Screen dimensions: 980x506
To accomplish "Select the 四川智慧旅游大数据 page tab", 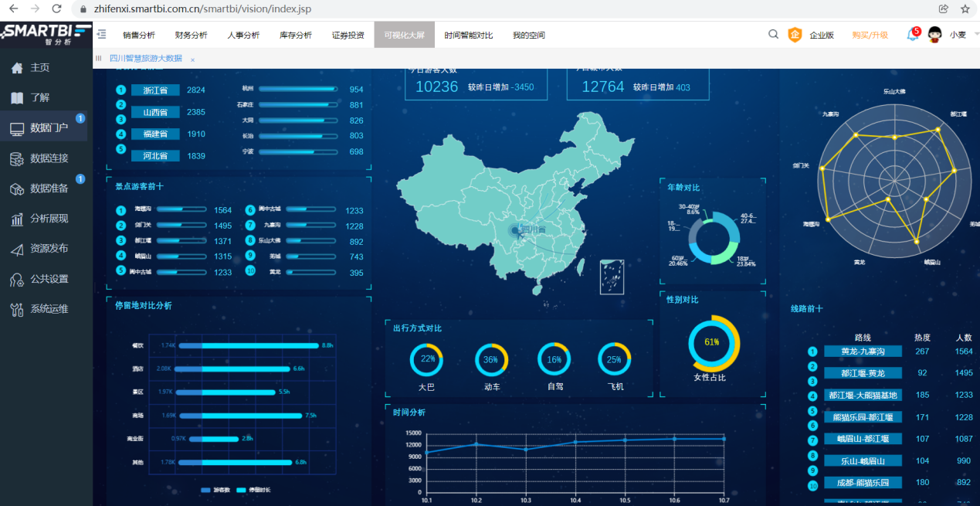I will (x=146, y=58).
